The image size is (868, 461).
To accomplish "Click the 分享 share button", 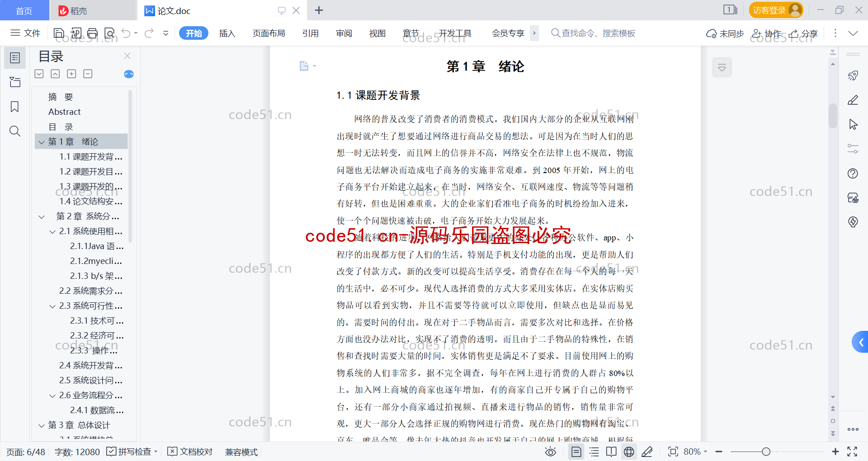I will coord(804,33).
